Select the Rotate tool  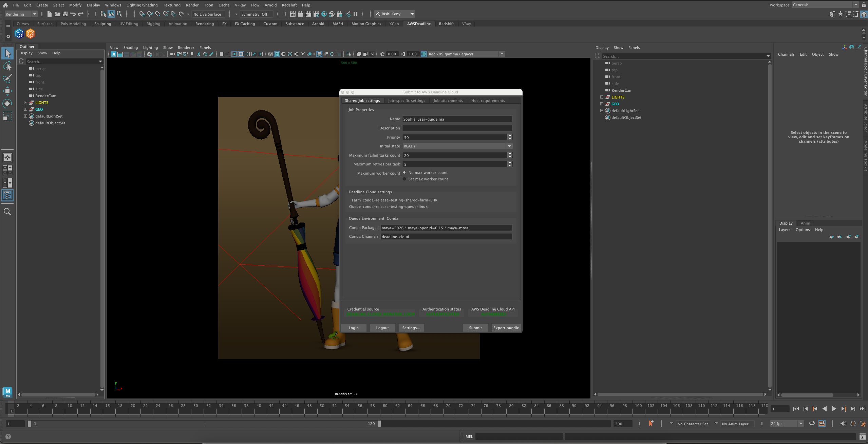point(7,104)
